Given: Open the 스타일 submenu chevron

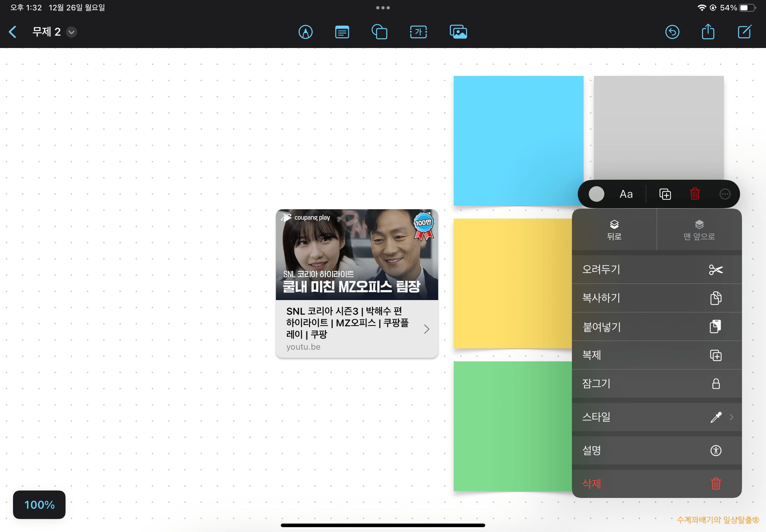Looking at the screenshot, I should click(x=732, y=417).
